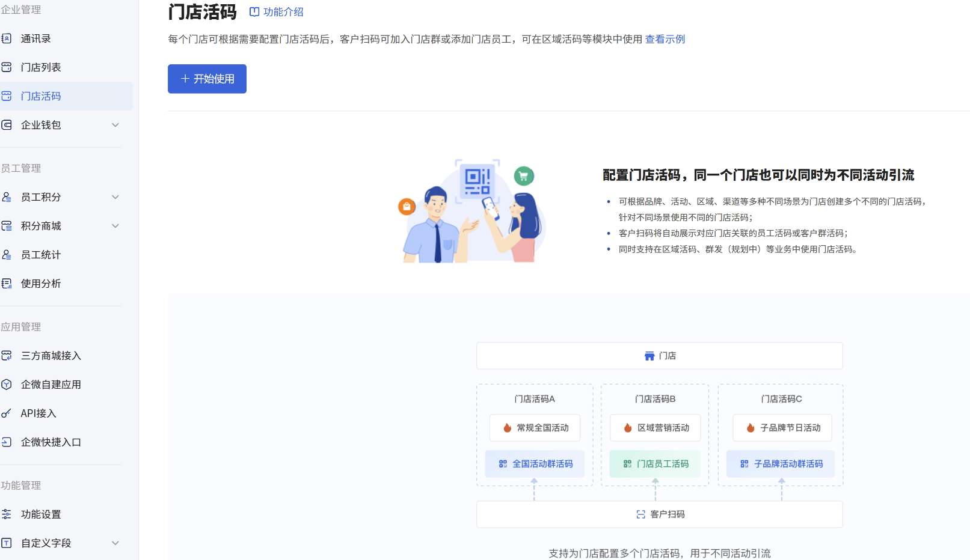
Task: Expand the 积分商城 submenu chevron
Action: click(x=115, y=226)
